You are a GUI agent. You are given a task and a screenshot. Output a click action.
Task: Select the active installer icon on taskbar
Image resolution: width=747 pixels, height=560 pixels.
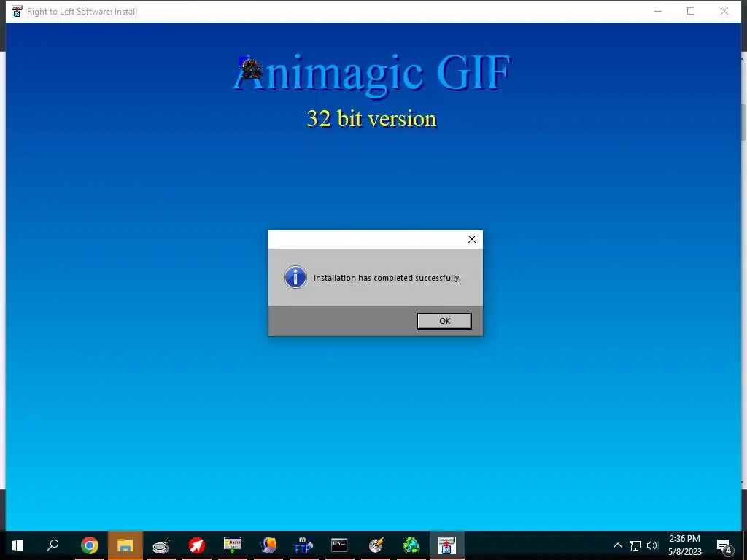click(x=447, y=545)
